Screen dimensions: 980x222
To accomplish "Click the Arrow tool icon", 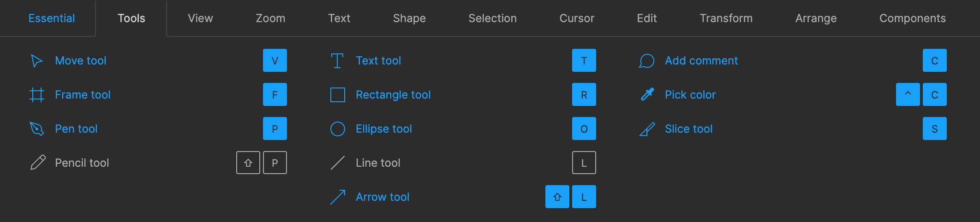I will tap(337, 197).
